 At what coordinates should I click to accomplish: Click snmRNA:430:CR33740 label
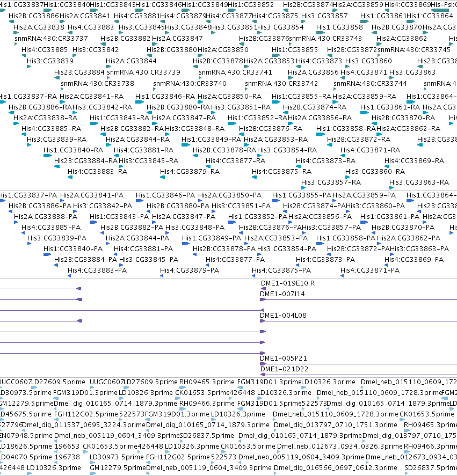(x=190, y=84)
